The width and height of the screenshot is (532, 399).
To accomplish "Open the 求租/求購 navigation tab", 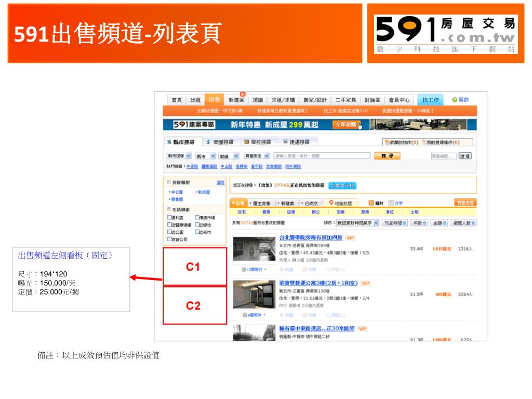I will [x=283, y=100].
